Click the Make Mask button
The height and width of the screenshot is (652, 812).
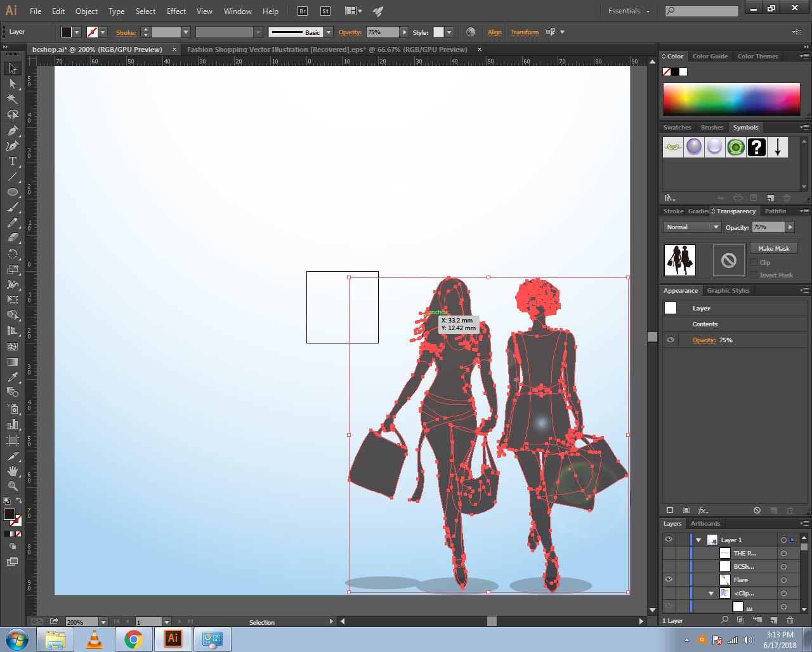tap(773, 248)
